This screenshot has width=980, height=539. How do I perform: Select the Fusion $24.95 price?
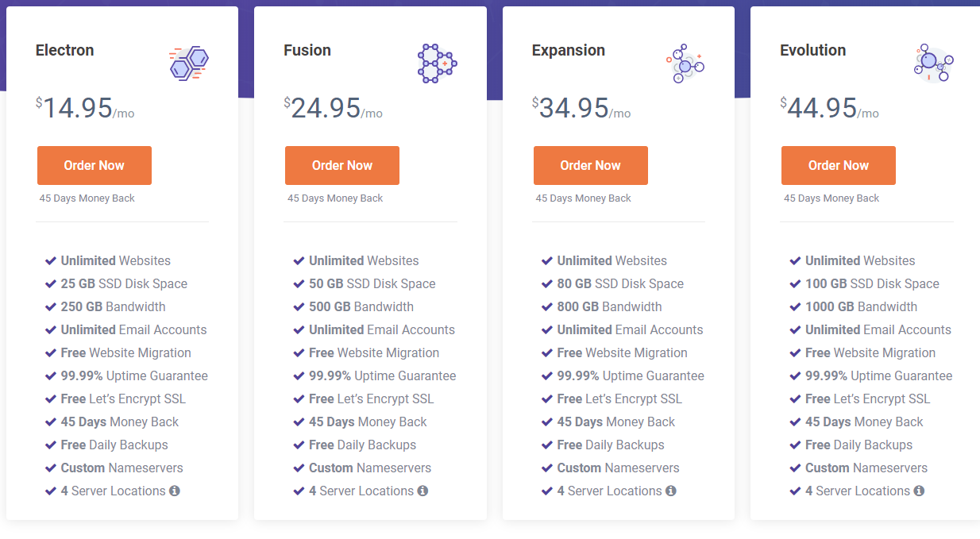pos(326,108)
